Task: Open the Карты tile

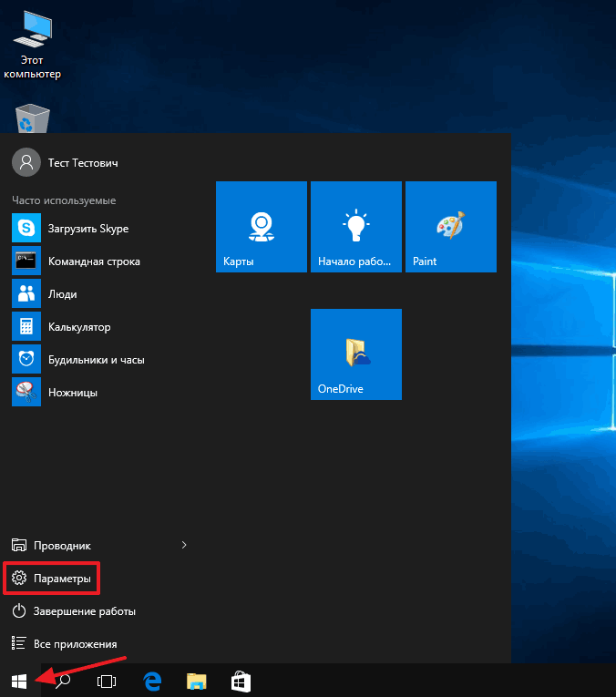Action: 262,227
